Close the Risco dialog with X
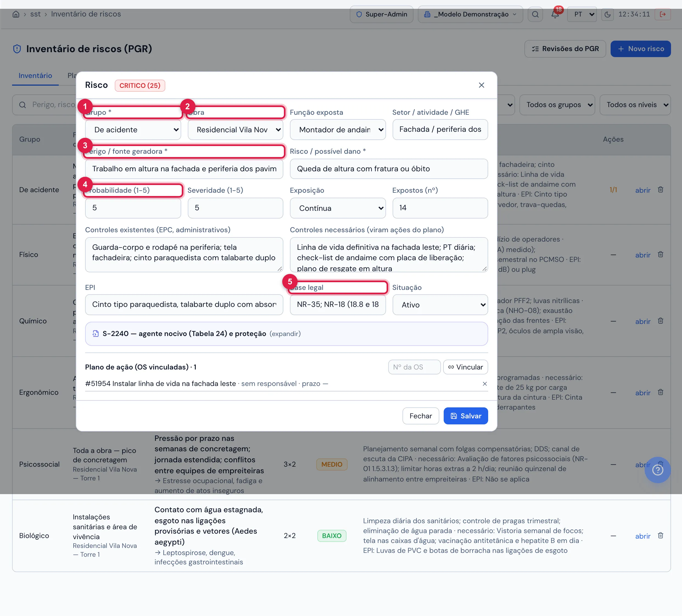Image resolution: width=682 pixels, height=616 pixels. tap(481, 85)
